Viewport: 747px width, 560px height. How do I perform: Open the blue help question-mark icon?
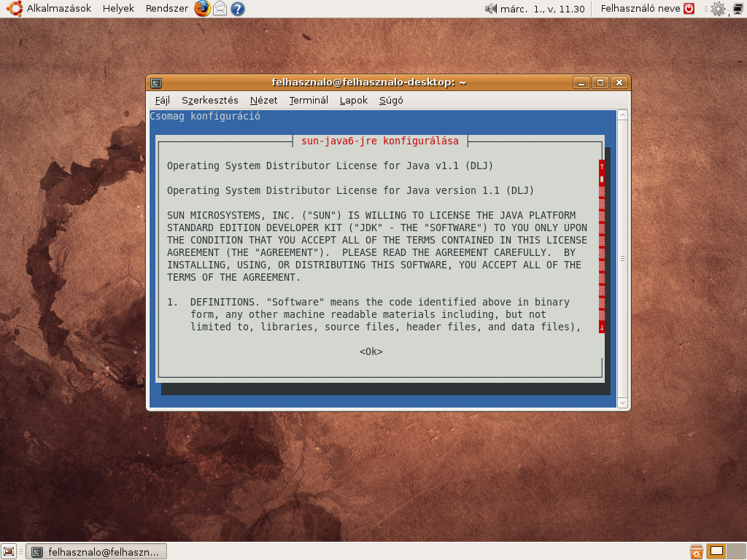click(238, 9)
